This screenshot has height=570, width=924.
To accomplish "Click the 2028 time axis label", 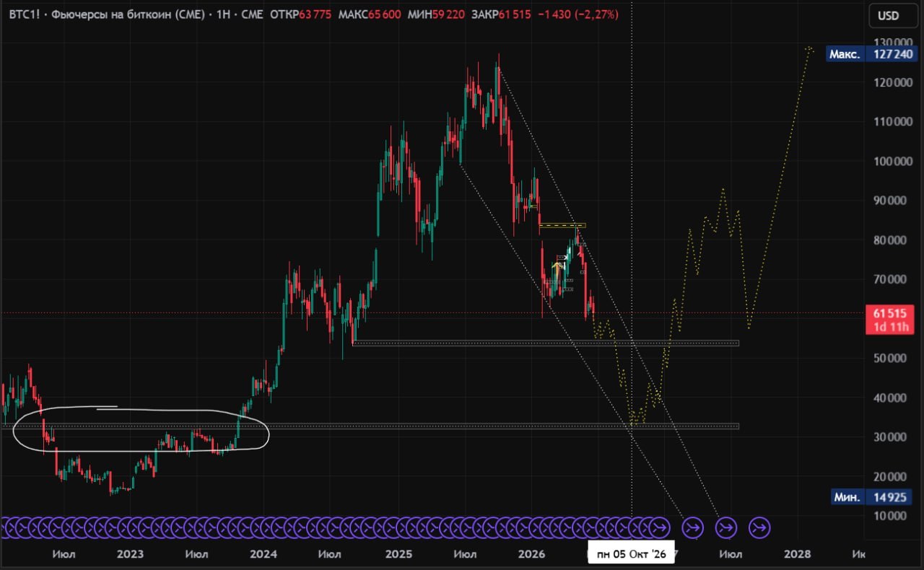I will pyautogui.click(x=798, y=554).
